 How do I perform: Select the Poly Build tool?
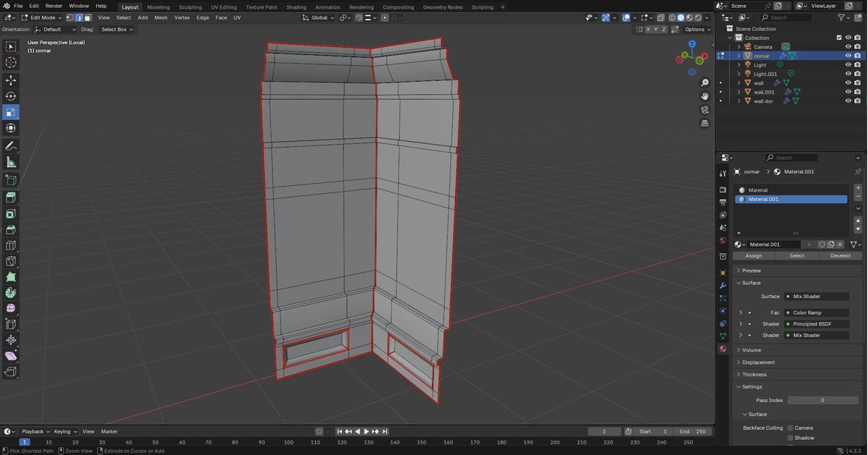(x=11, y=277)
